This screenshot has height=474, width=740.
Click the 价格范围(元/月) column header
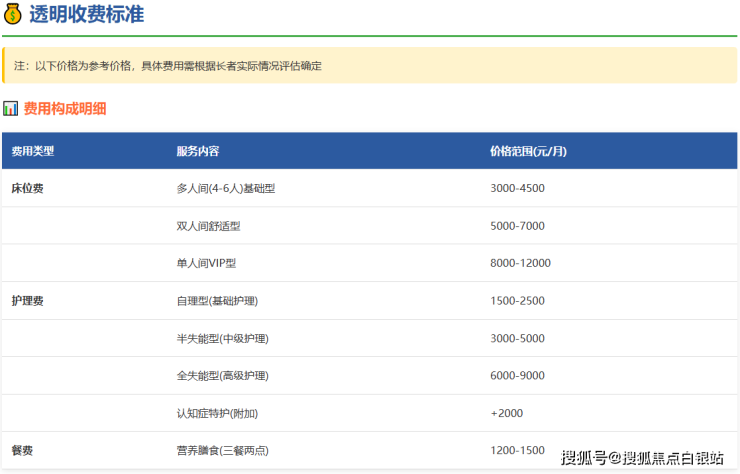pos(528,151)
